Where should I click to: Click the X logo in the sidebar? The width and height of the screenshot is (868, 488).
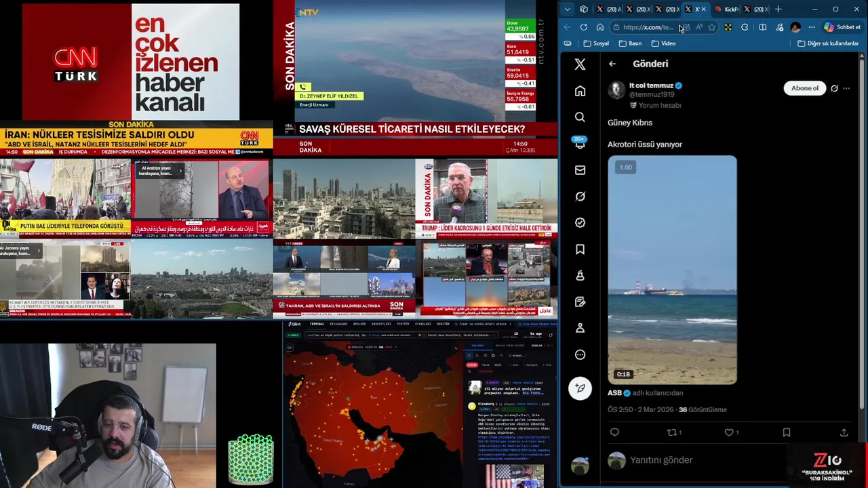580,64
